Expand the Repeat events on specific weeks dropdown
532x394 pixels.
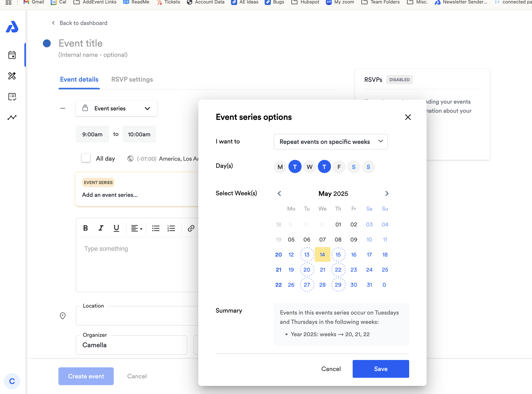click(331, 142)
